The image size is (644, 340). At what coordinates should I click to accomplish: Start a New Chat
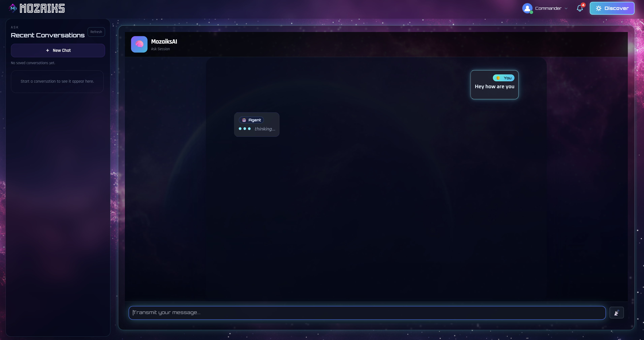(x=58, y=50)
